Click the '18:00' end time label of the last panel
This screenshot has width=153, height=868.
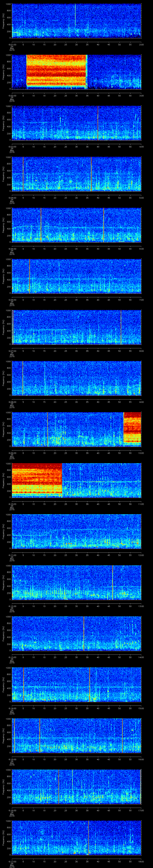(141, 861)
